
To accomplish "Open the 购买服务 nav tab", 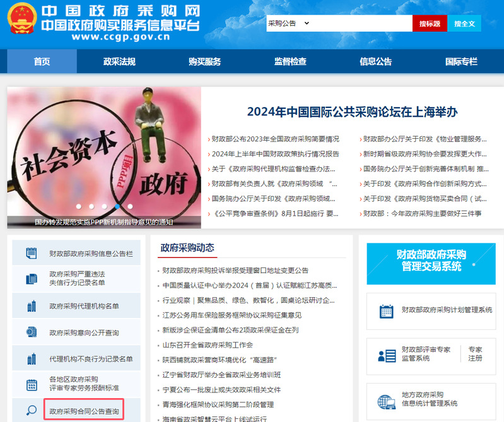I will pos(205,61).
